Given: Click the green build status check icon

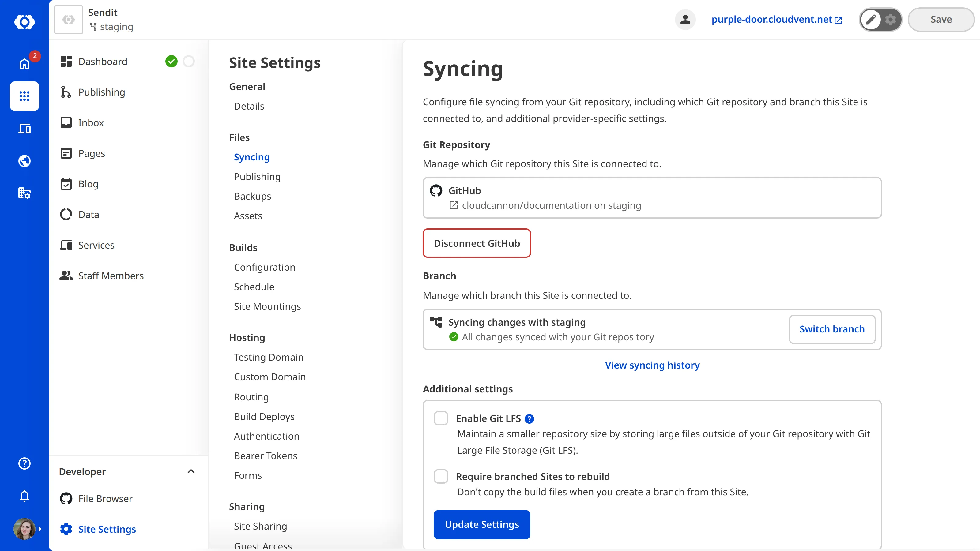Looking at the screenshot, I should click(x=171, y=61).
